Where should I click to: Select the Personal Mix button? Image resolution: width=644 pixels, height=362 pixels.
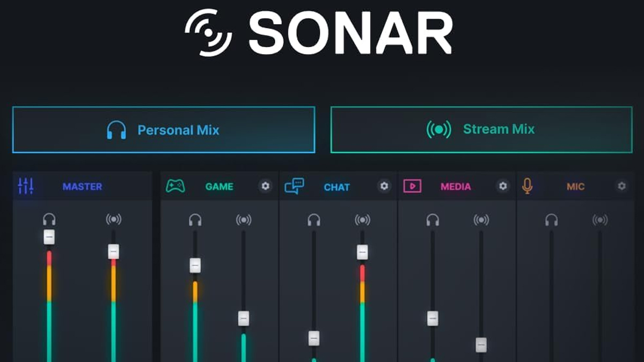pyautogui.click(x=164, y=130)
